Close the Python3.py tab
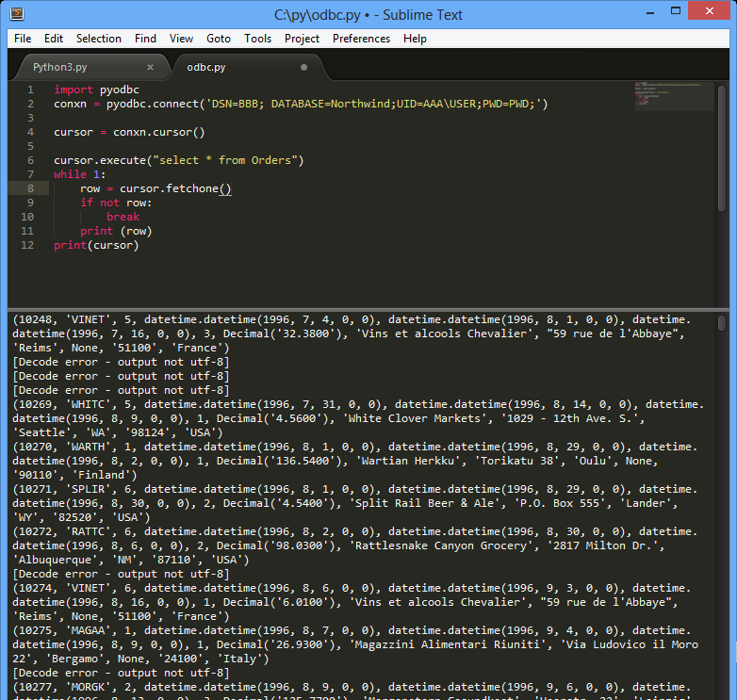The image size is (737, 700). [x=150, y=67]
